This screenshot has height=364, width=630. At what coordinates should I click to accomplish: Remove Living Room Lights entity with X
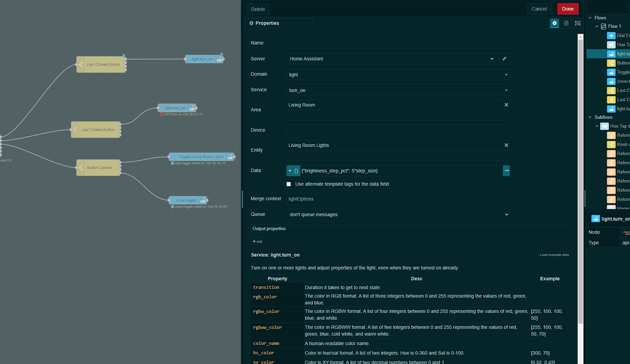pyautogui.click(x=506, y=146)
